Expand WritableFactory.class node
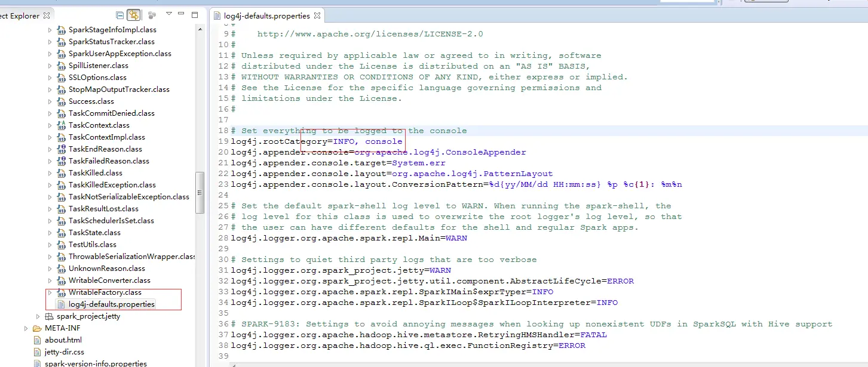 (x=50, y=292)
